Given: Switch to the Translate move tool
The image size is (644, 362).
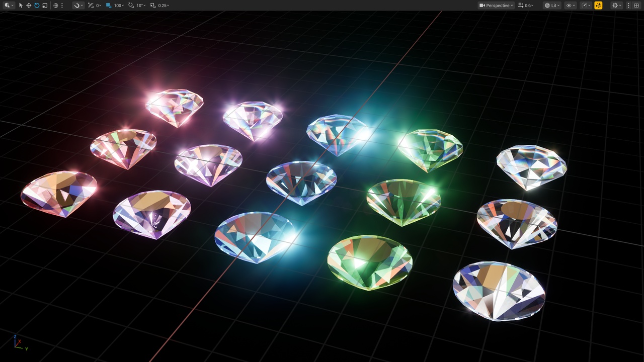Looking at the screenshot, I should (x=29, y=6).
